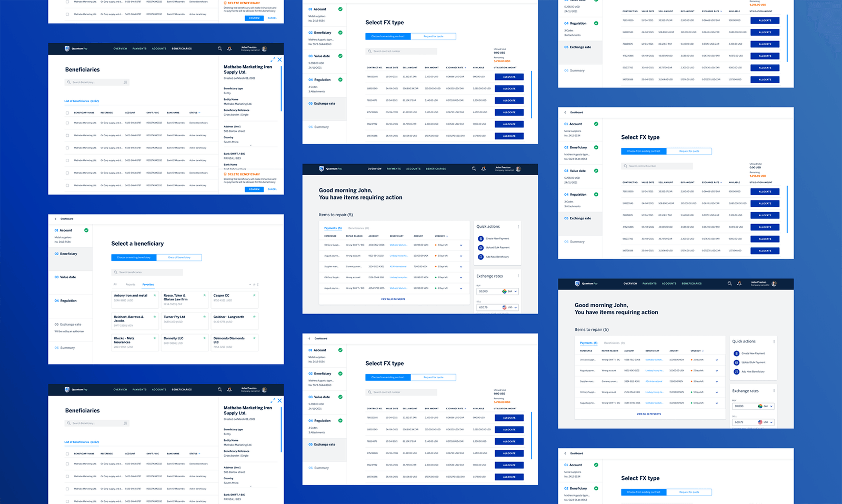Click the Delete Beneficiary trash icon in upper-left Beneficiaries screen
842x504 pixels.
225,174
